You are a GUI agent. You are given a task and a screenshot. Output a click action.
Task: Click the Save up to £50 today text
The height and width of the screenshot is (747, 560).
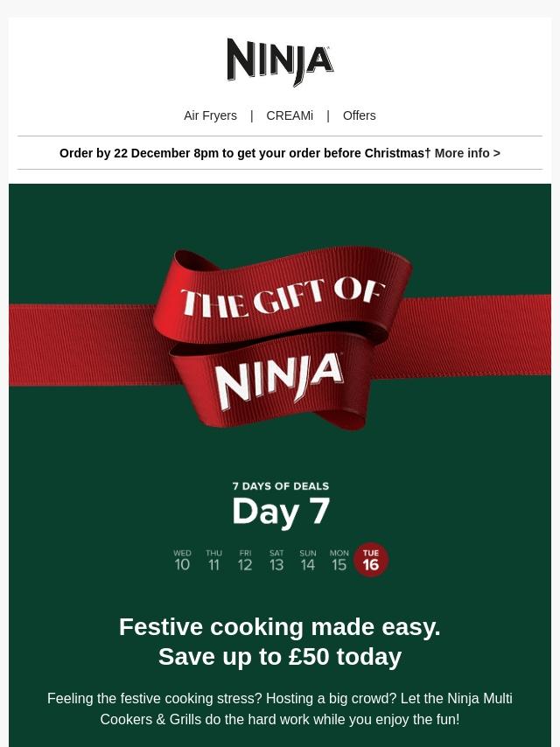280,656
